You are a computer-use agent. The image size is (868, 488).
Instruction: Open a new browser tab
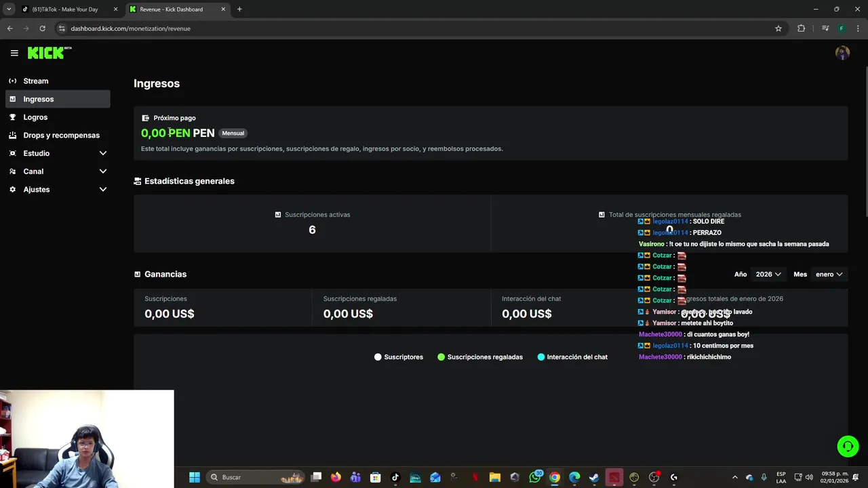(239, 9)
